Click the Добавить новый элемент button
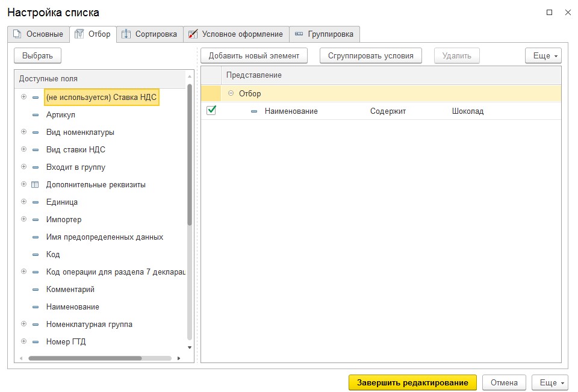This screenshot has width=578, height=392. [253, 56]
